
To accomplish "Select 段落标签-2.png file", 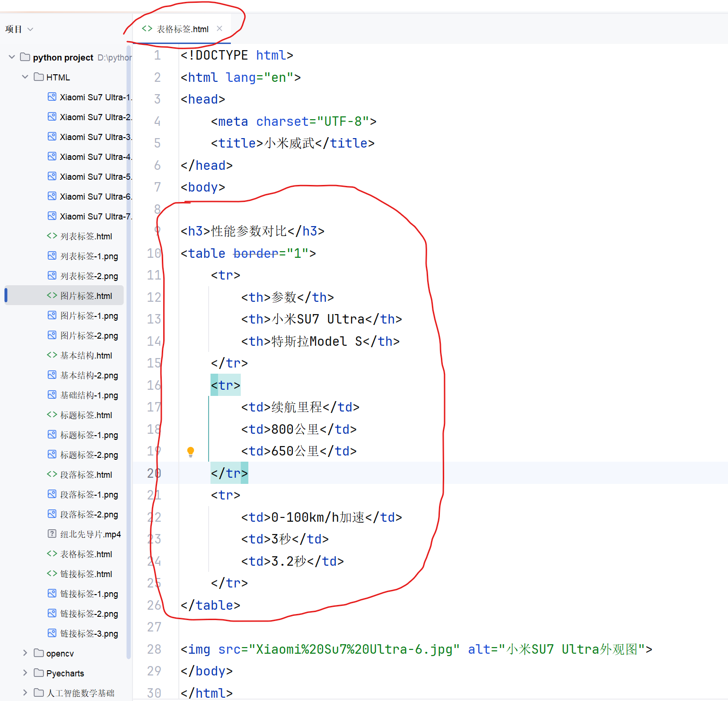I will [83, 514].
